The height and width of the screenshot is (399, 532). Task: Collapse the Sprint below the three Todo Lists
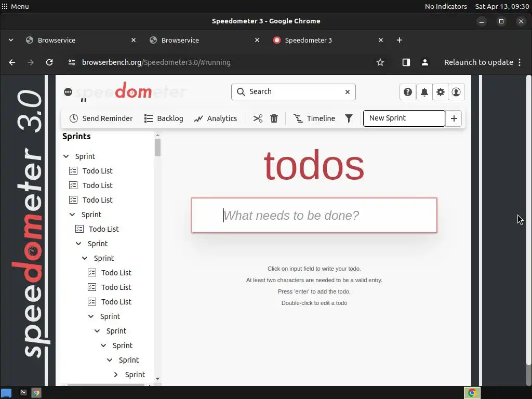91,316
